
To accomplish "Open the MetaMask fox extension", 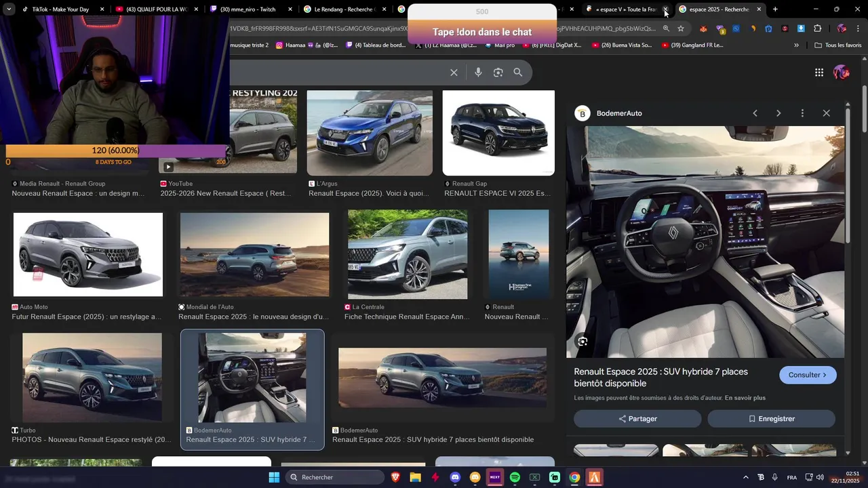I will 703,28.
